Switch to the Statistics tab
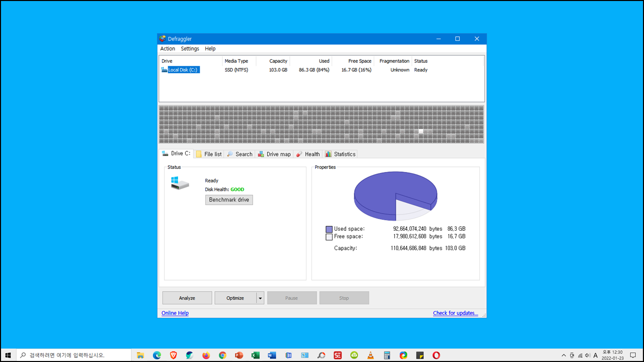Image resolution: width=644 pixels, height=362 pixels. coord(341,154)
